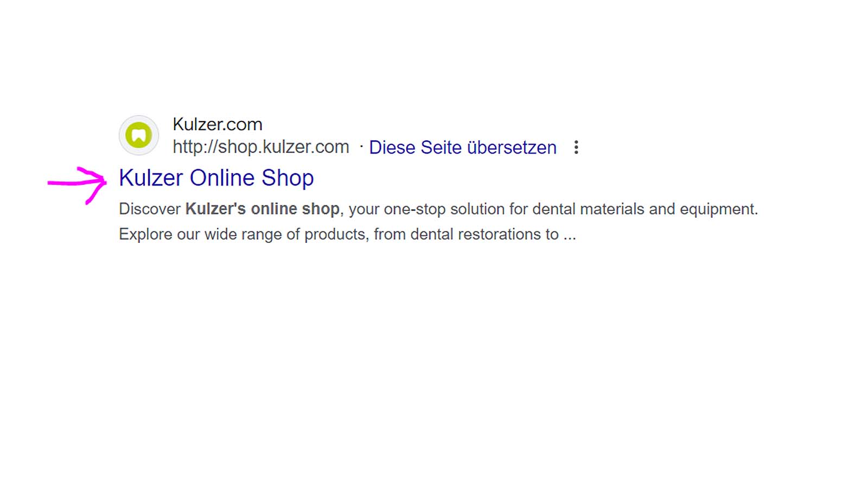Click the http://shop.kulzer.com URL text
This screenshot has width=868, height=488.
click(261, 147)
